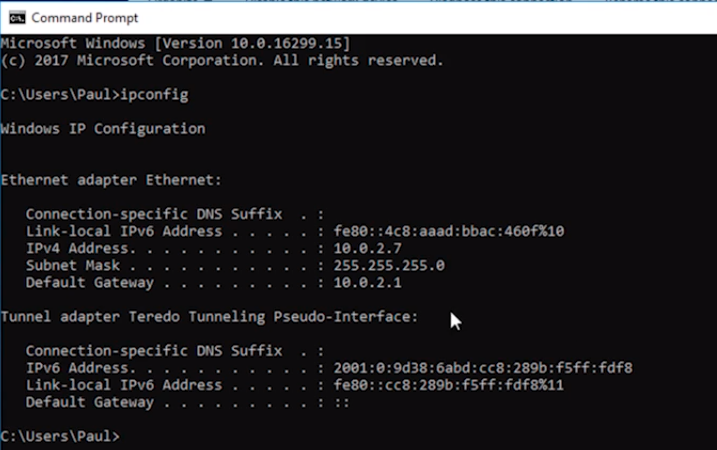Click the Command Prompt window title text
This screenshot has height=450, width=717.
point(85,18)
